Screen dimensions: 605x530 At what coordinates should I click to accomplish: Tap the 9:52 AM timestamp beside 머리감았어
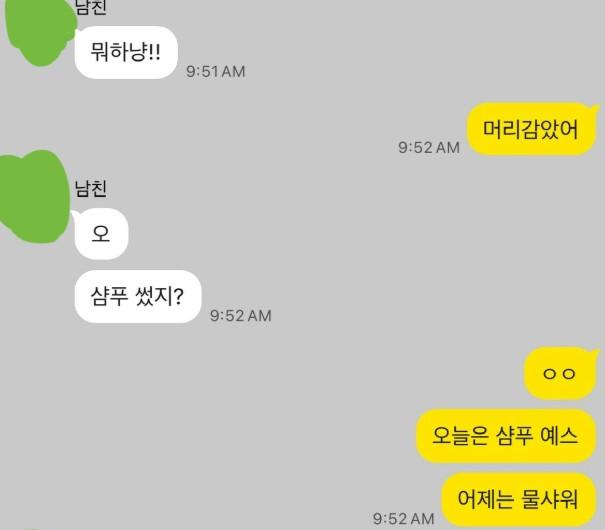coord(429,147)
